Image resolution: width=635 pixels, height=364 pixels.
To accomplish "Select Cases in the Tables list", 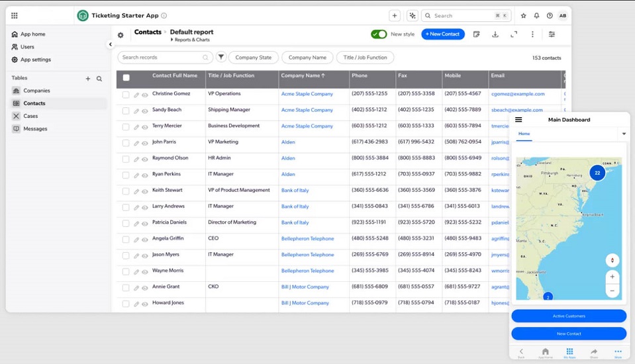I will [30, 116].
